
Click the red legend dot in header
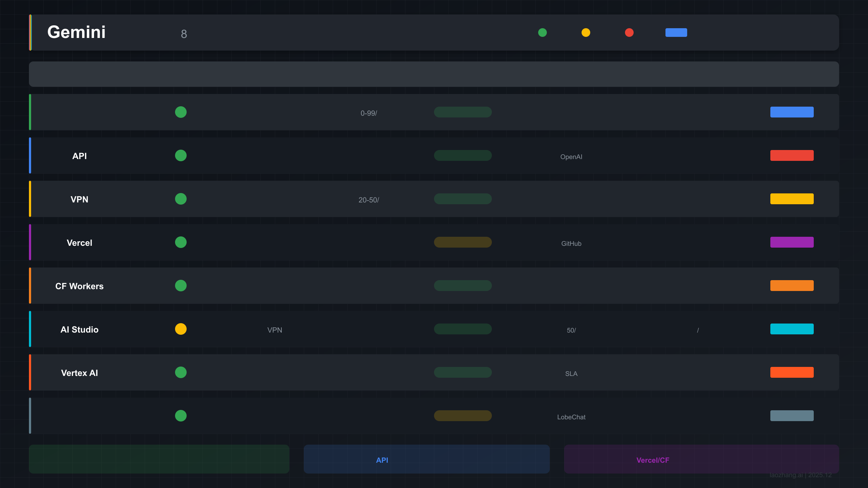pyautogui.click(x=629, y=33)
